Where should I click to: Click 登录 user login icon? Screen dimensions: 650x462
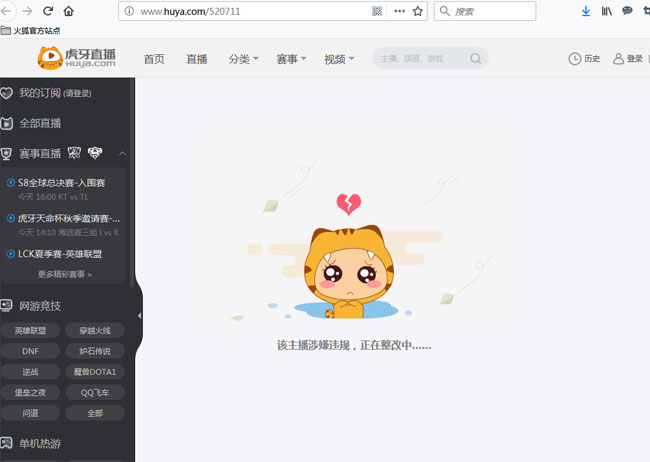(x=618, y=59)
